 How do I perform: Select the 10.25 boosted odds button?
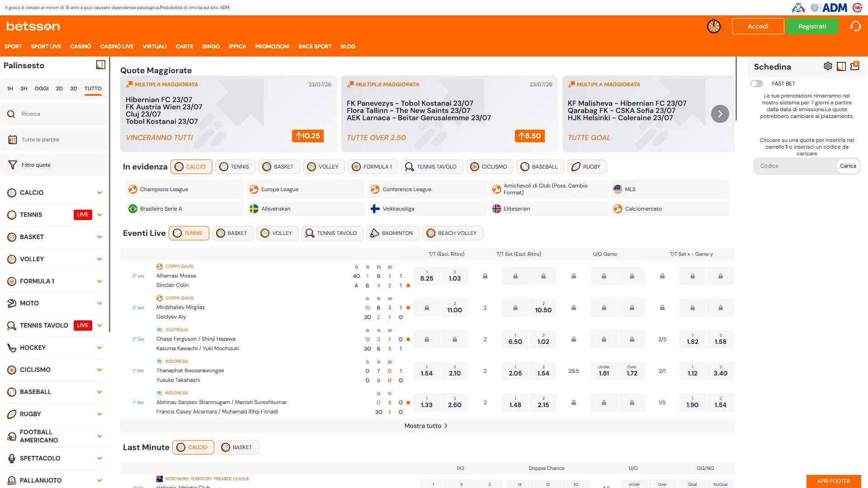click(308, 136)
